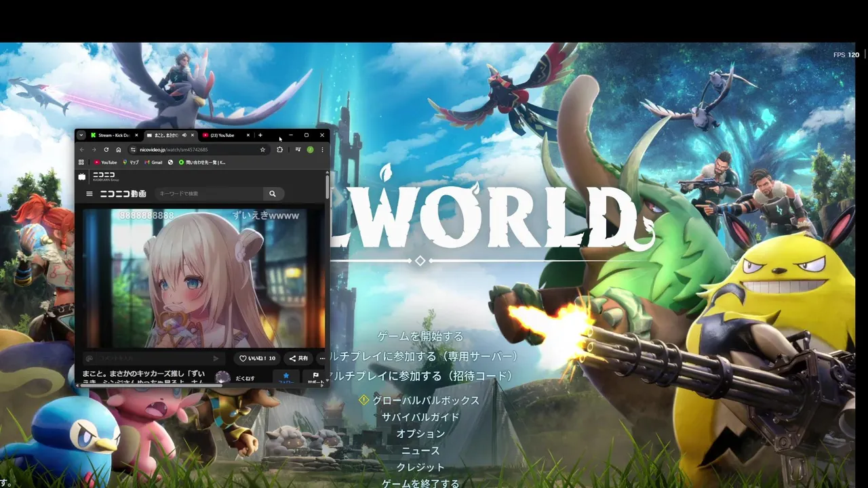
Task: Like the video with いいね! button
Action: [x=257, y=359]
